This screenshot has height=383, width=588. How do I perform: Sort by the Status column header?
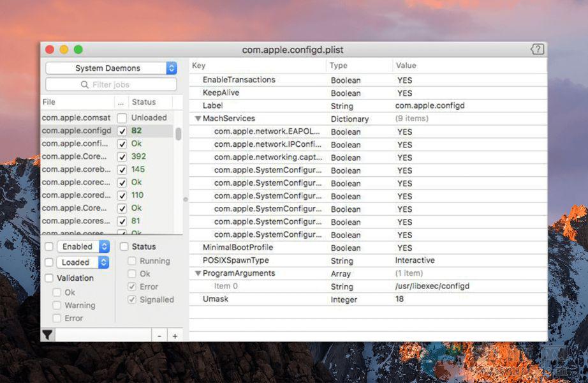(x=143, y=102)
